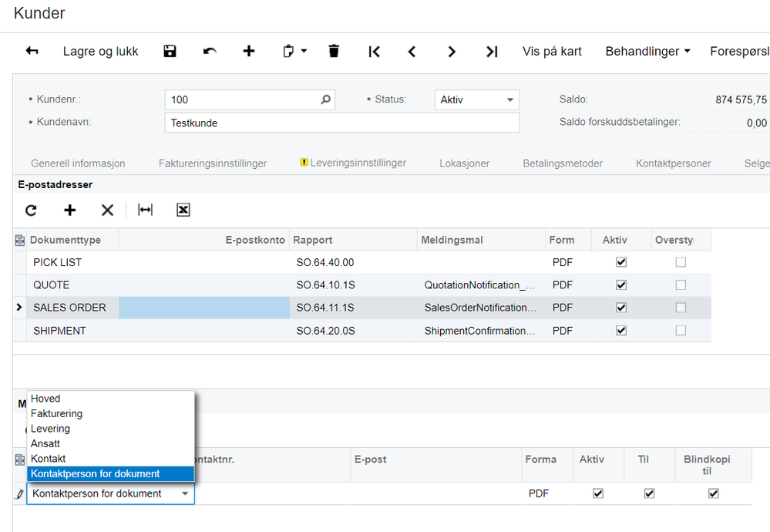Refresh the E-postadresser grid
The height and width of the screenshot is (532, 770).
[x=31, y=210]
